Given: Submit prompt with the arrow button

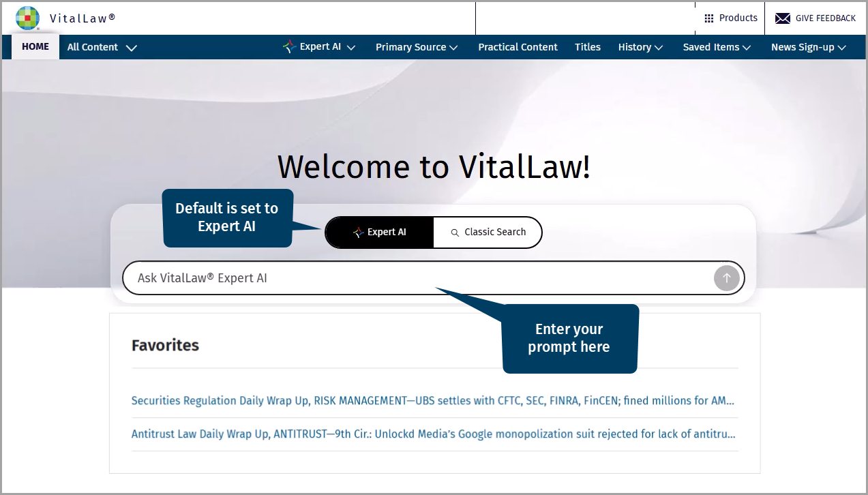Looking at the screenshot, I should point(727,278).
